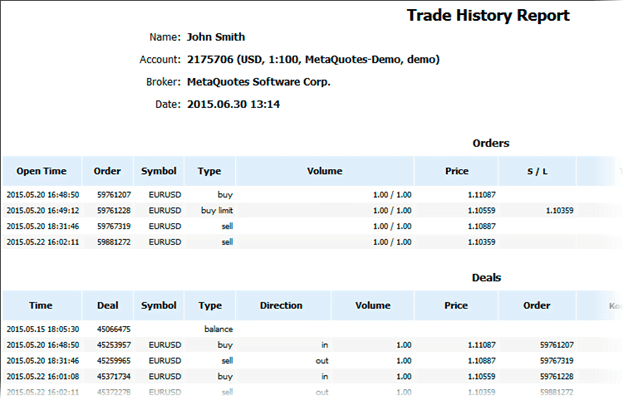Click the Deals section heading

pos(486,278)
